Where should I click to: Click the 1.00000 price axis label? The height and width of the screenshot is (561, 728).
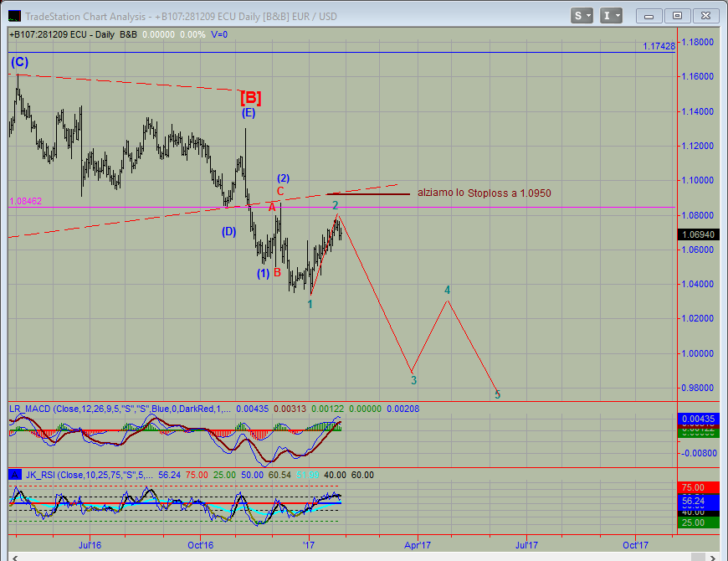pyautogui.click(x=697, y=353)
